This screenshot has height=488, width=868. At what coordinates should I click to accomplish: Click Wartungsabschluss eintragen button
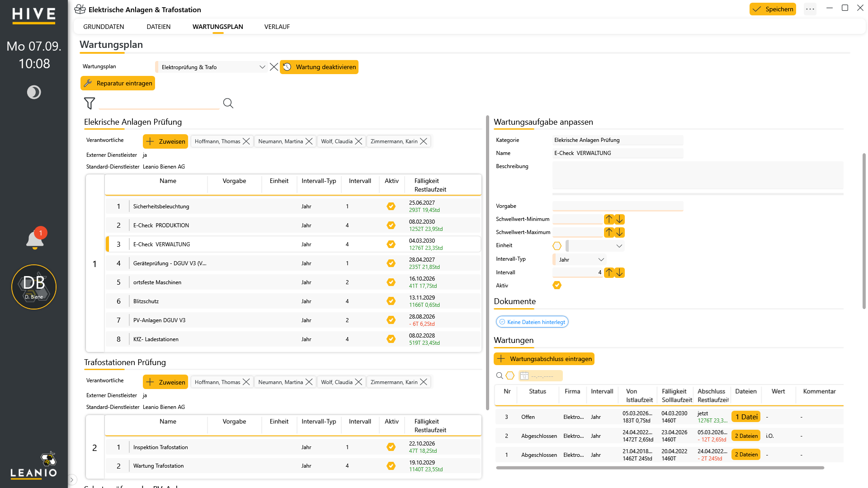[x=544, y=359]
